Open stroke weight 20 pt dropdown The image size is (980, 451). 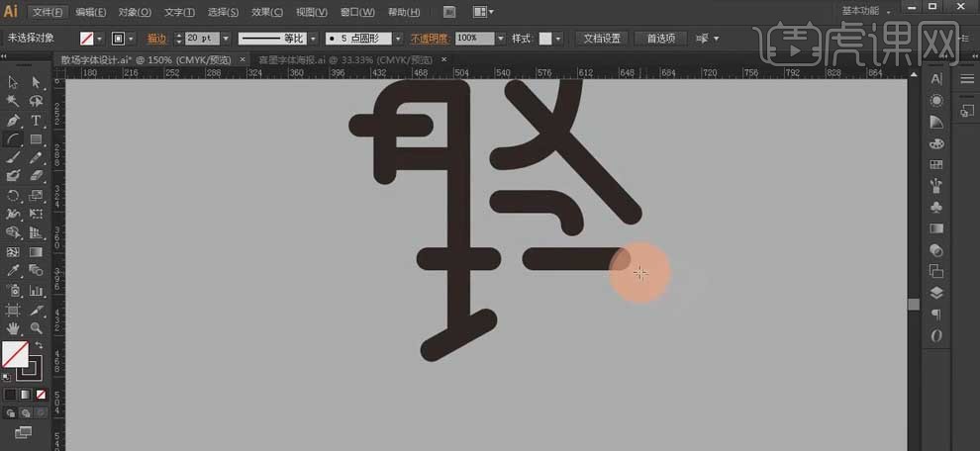[226, 39]
